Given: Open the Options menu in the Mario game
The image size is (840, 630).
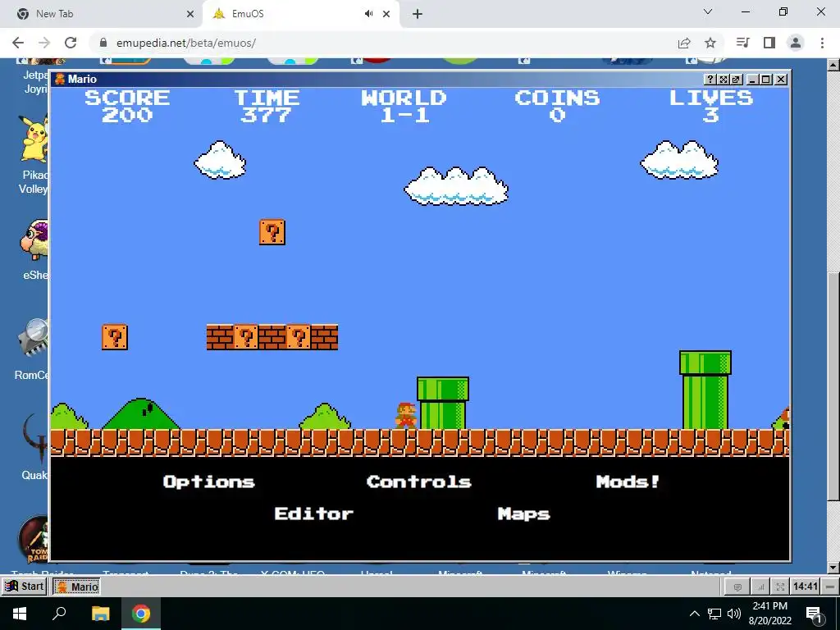Looking at the screenshot, I should 209,482.
